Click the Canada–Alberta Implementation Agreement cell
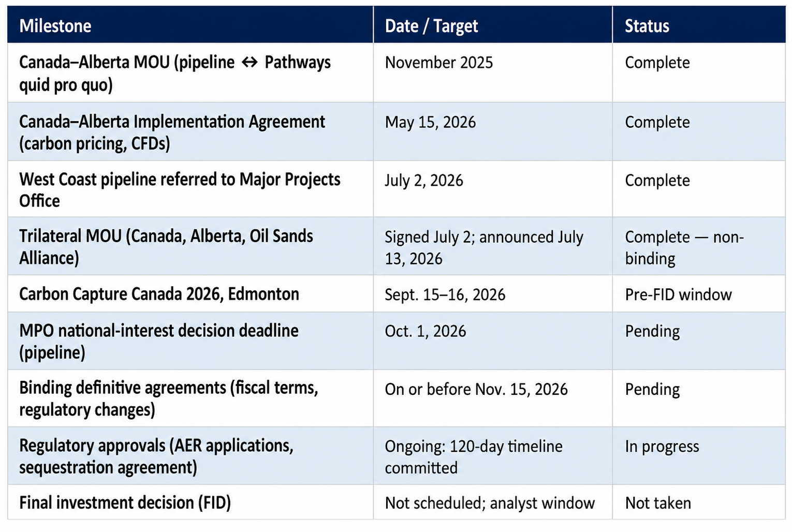792x532 pixels. coord(190,131)
